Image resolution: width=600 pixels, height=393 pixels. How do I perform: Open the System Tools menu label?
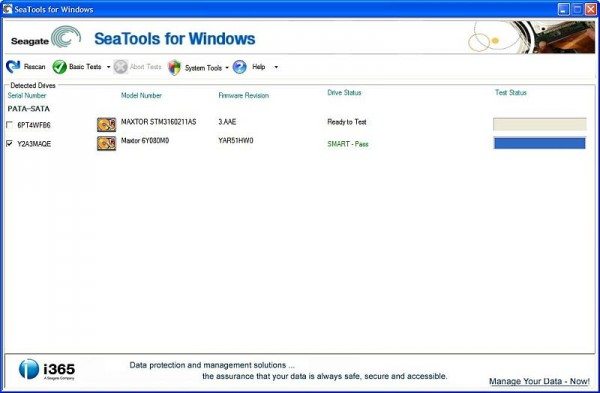[203, 68]
